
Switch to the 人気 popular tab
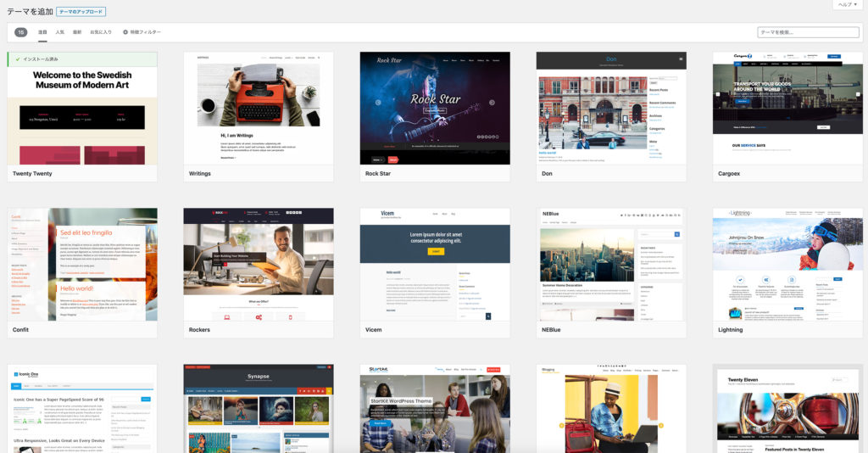pos(60,32)
